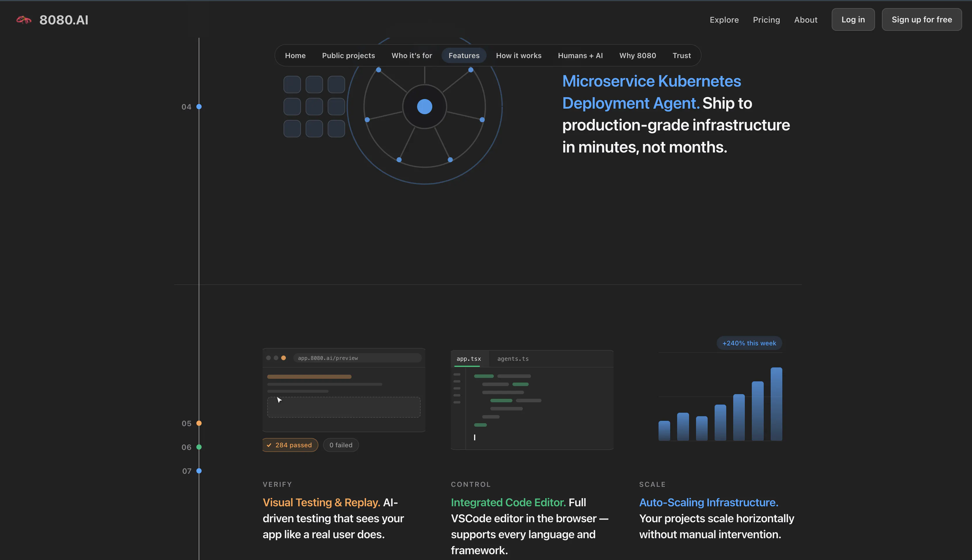
Task: Select the Features tab
Action: (464, 55)
